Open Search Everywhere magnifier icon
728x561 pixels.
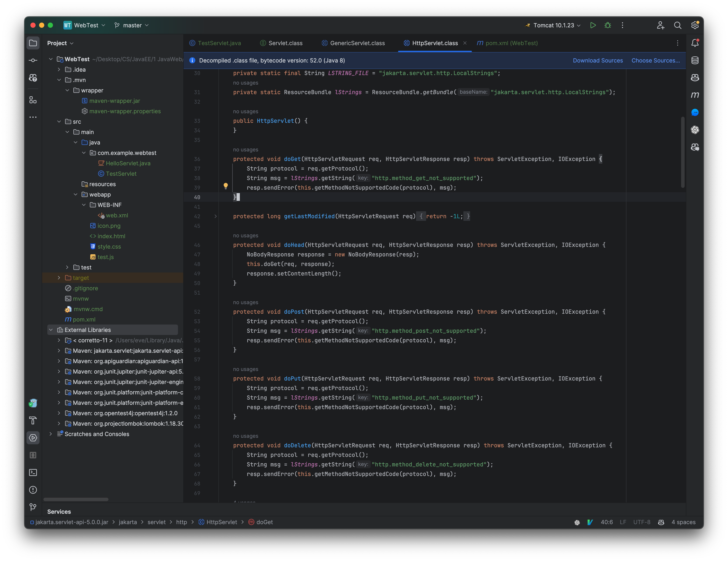click(678, 25)
